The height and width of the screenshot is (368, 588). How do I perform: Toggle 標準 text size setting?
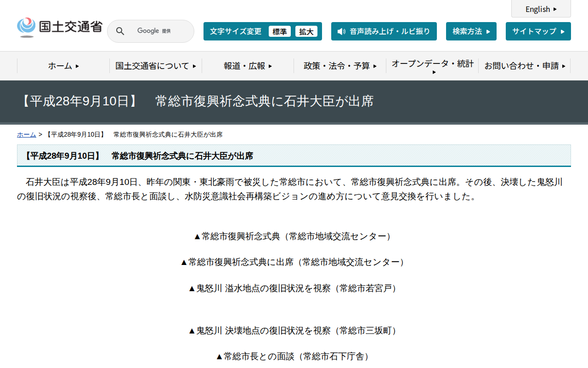pyautogui.click(x=279, y=31)
